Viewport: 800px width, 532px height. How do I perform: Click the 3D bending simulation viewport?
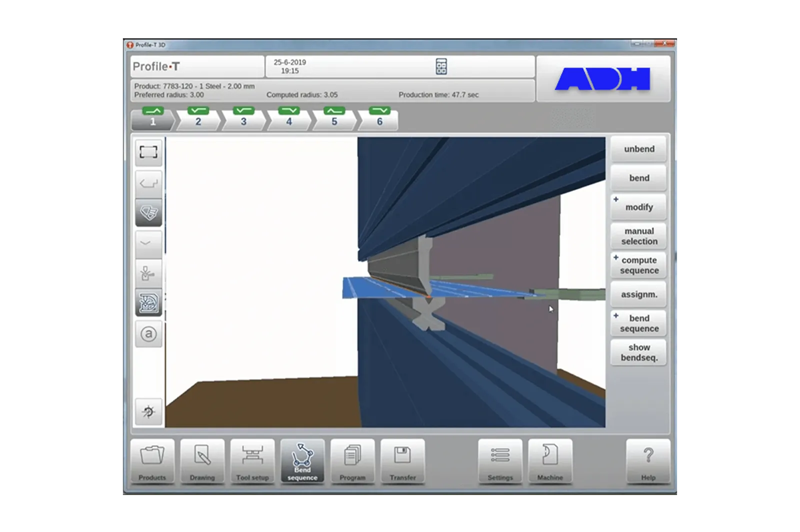click(x=385, y=282)
